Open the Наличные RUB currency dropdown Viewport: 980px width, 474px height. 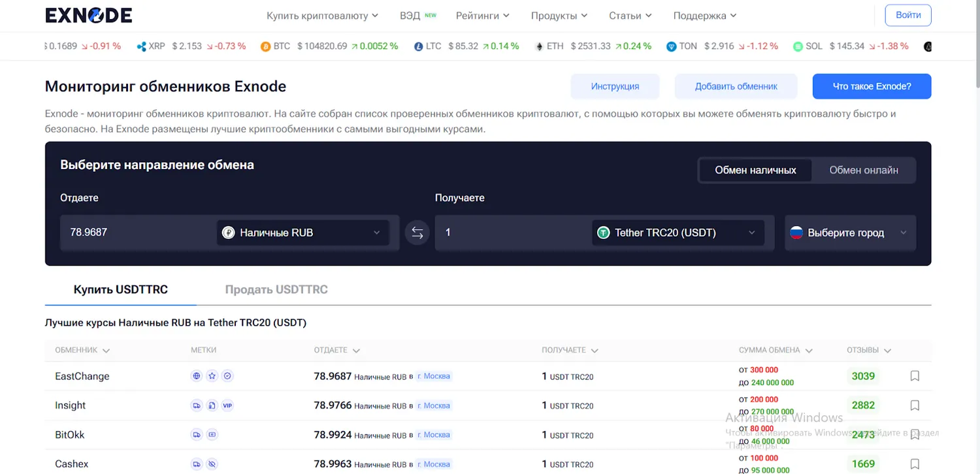(x=303, y=232)
